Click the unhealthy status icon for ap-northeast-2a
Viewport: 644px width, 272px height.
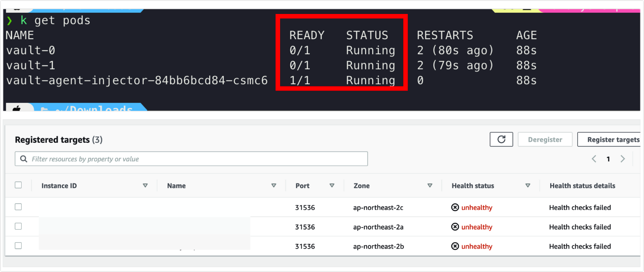point(455,227)
